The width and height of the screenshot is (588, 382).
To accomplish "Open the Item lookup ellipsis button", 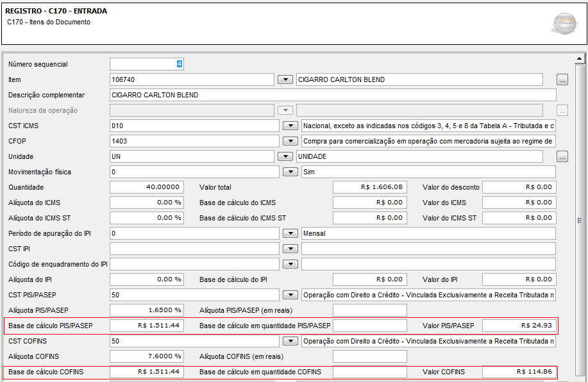I will pyautogui.click(x=562, y=79).
